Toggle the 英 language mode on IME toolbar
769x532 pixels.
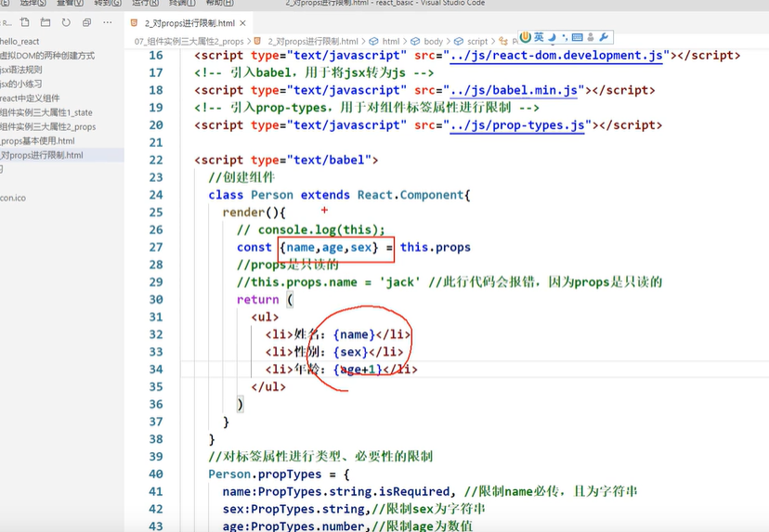tap(539, 37)
